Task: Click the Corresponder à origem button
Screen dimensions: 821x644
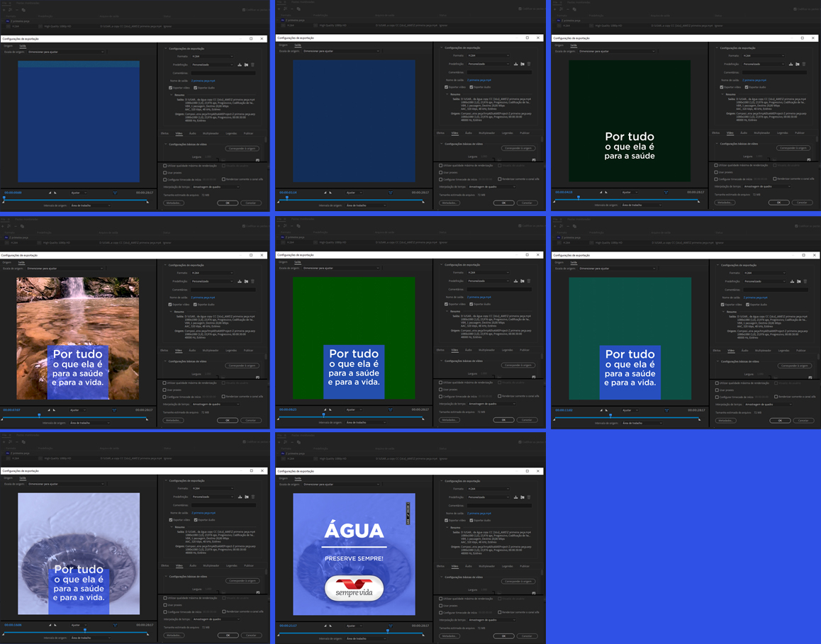Action: click(x=242, y=148)
